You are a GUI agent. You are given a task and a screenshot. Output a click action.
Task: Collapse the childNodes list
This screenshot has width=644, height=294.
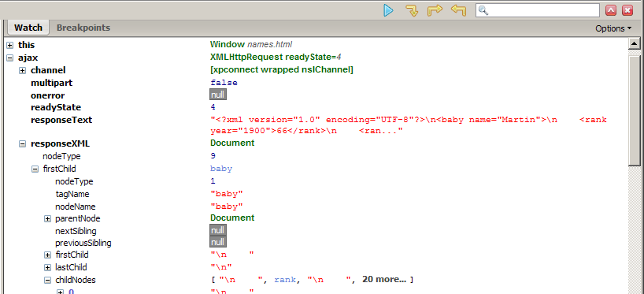click(x=48, y=281)
